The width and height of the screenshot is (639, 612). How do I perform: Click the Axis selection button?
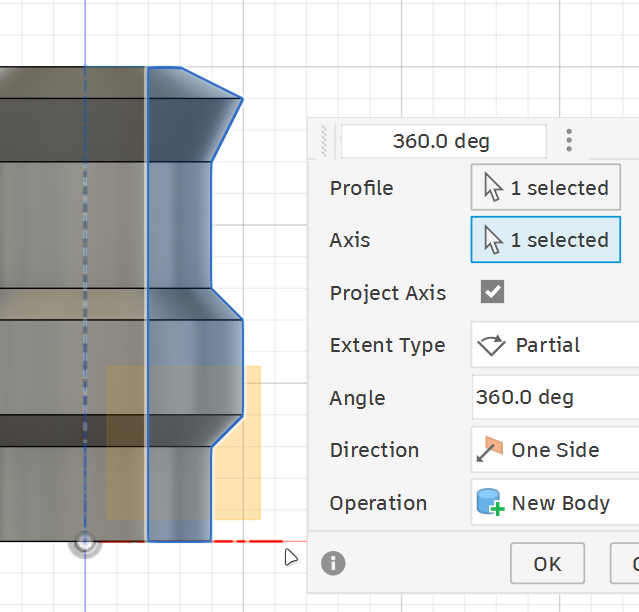[546, 240]
